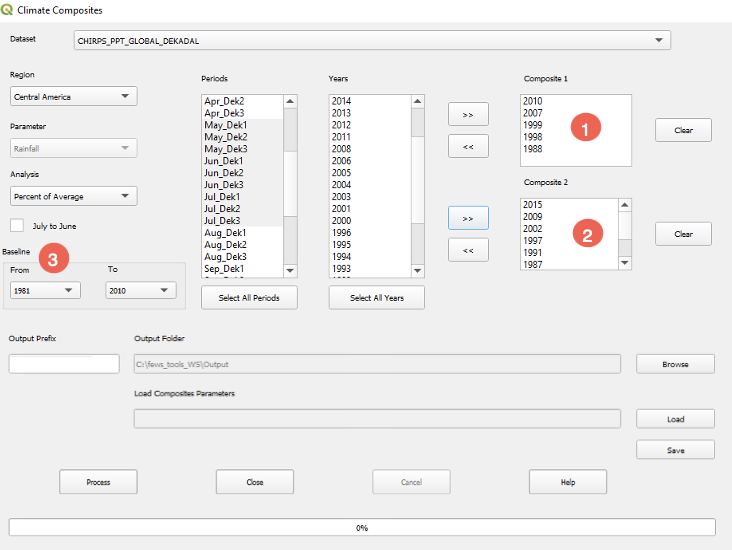This screenshot has height=550, width=732.
Task: Browse for an output folder
Action: [675, 364]
